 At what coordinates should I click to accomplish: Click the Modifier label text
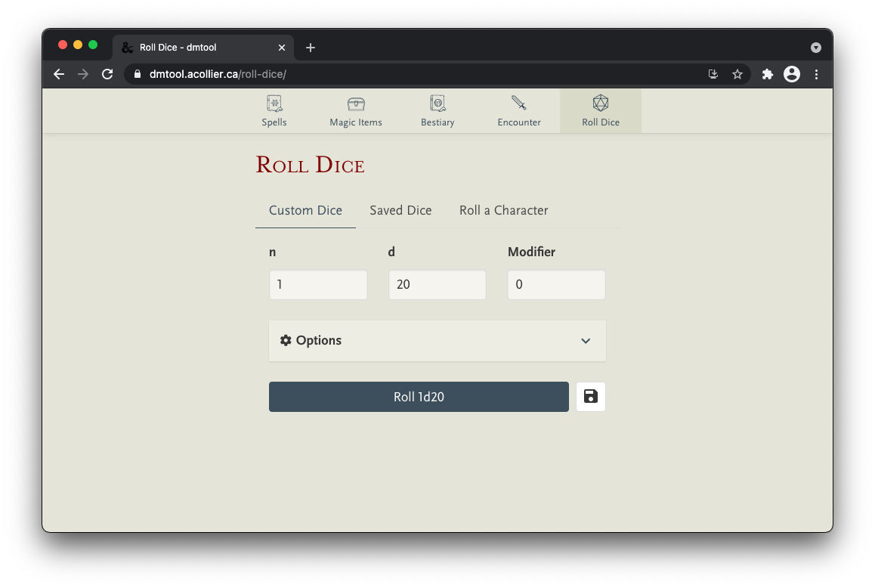pyautogui.click(x=531, y=252)
